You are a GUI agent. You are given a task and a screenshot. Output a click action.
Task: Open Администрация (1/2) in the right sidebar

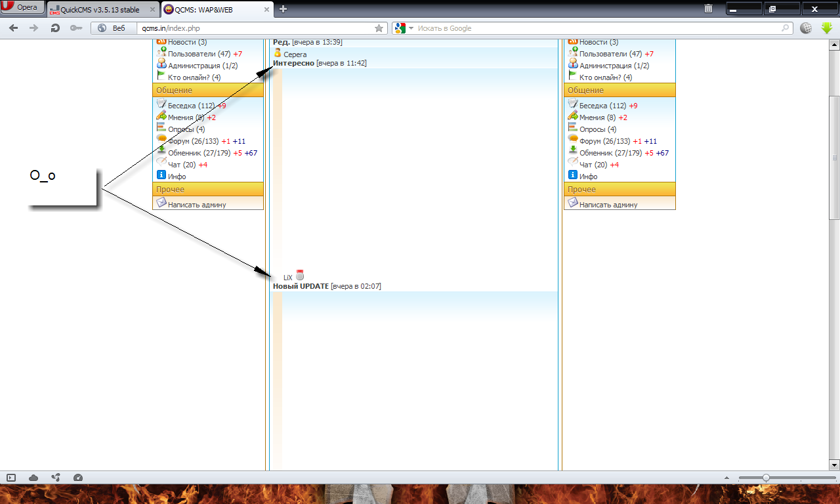(x=614, y=66)
